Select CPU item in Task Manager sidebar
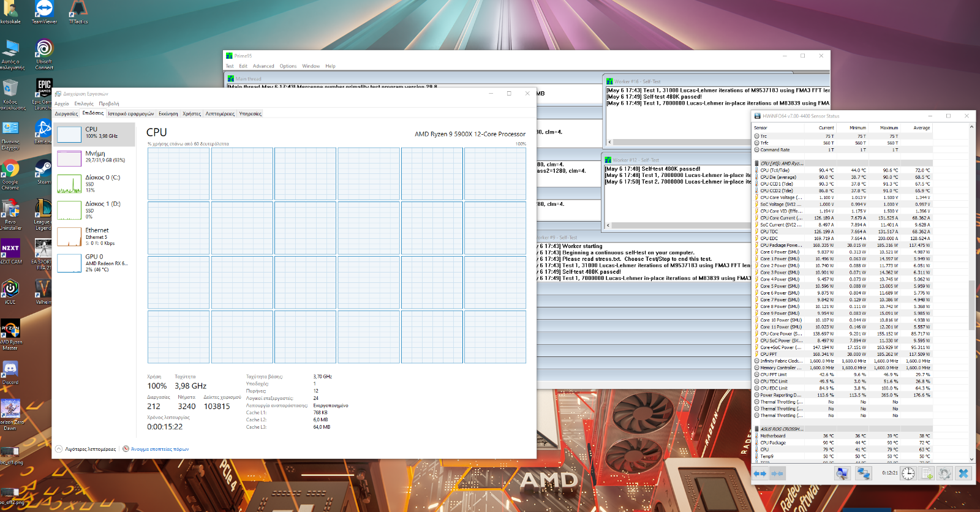 95,134
